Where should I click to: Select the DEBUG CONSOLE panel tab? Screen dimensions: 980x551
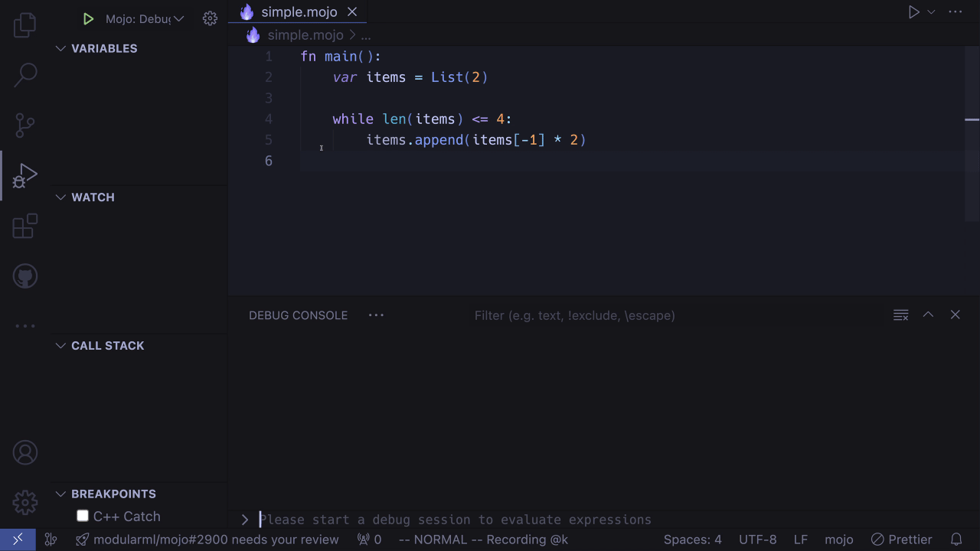(298, 315)
